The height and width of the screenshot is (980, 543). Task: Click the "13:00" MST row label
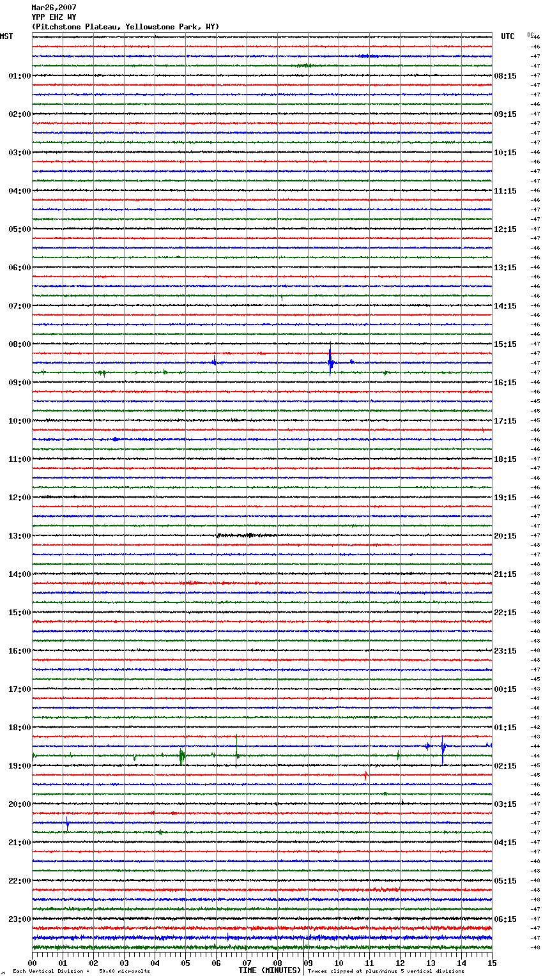[19, 536]
